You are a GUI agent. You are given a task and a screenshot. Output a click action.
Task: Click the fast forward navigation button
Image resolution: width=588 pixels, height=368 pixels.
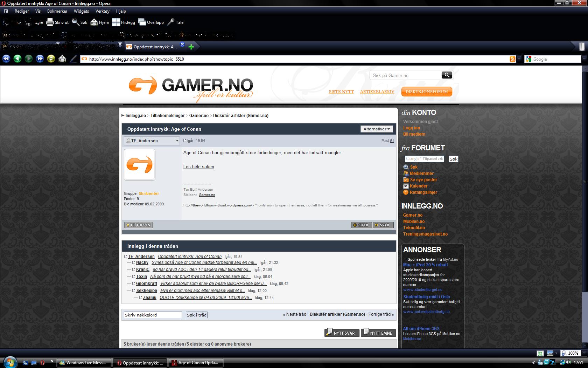pyautogui.click(x=40, y=59)
